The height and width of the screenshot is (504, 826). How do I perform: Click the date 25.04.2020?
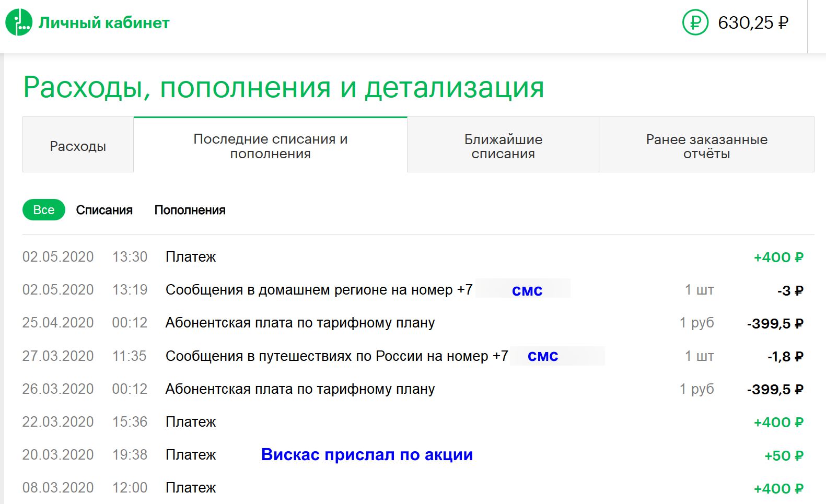point(58,323)
